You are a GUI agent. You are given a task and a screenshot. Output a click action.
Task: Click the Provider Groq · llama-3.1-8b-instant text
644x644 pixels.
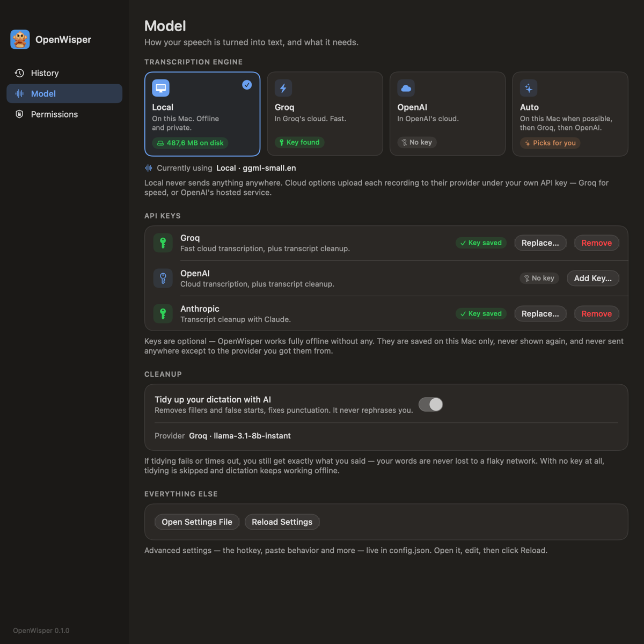[x=223, y=436]
